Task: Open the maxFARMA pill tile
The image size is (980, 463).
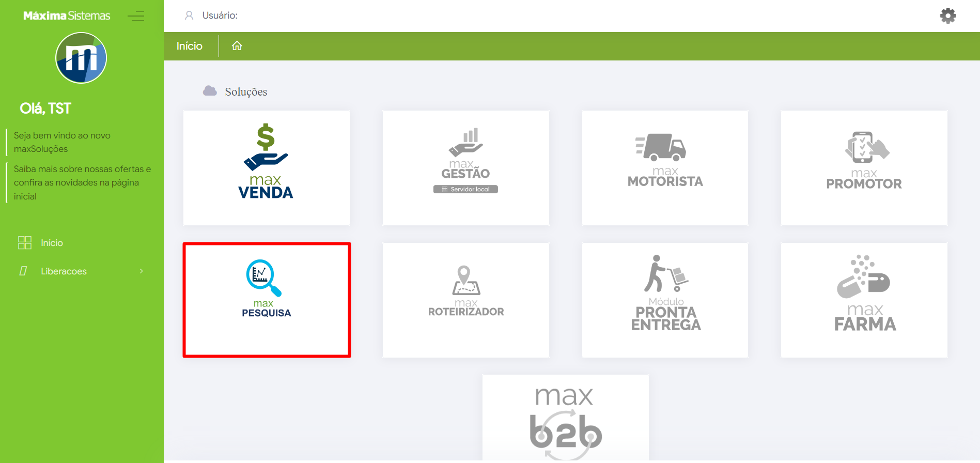Action: [864, 300]
